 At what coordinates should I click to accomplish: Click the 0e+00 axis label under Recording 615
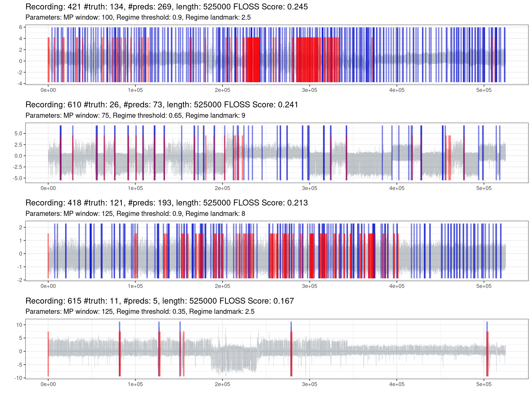click(48, 384)
